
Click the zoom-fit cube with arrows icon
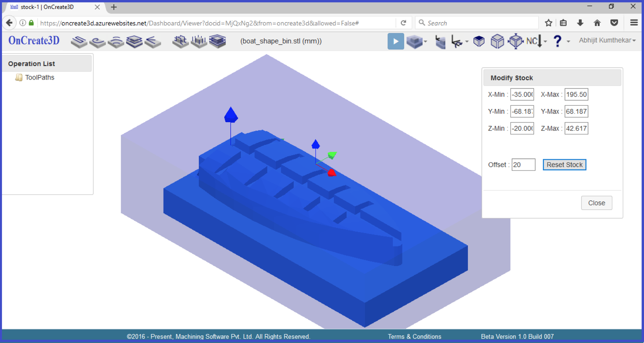point(516,41)
